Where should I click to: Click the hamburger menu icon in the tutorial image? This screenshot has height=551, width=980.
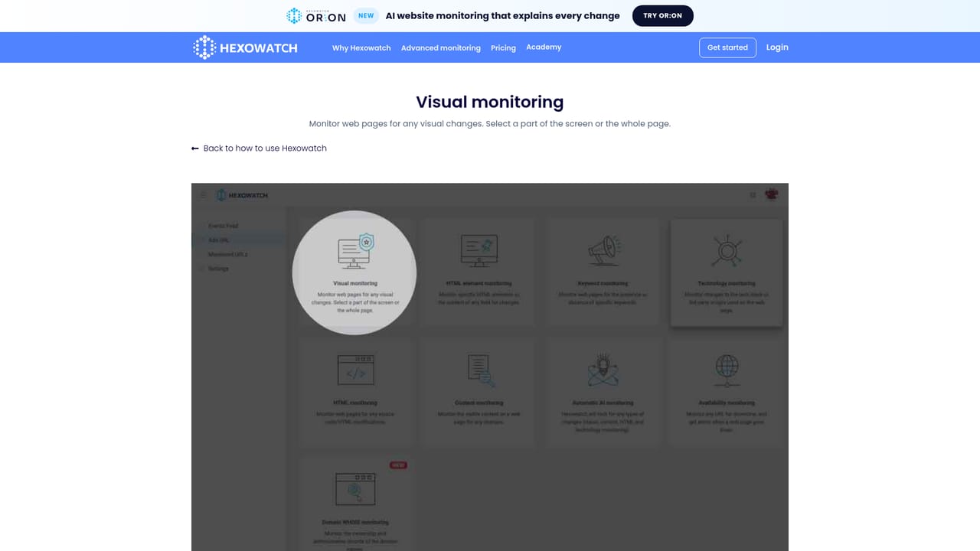(204, 195)
